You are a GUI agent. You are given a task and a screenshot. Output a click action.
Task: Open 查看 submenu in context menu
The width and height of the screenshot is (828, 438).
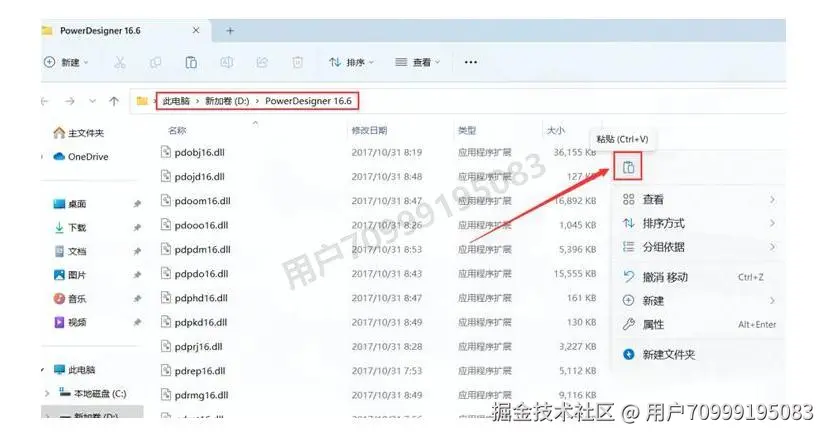(699, 200)
